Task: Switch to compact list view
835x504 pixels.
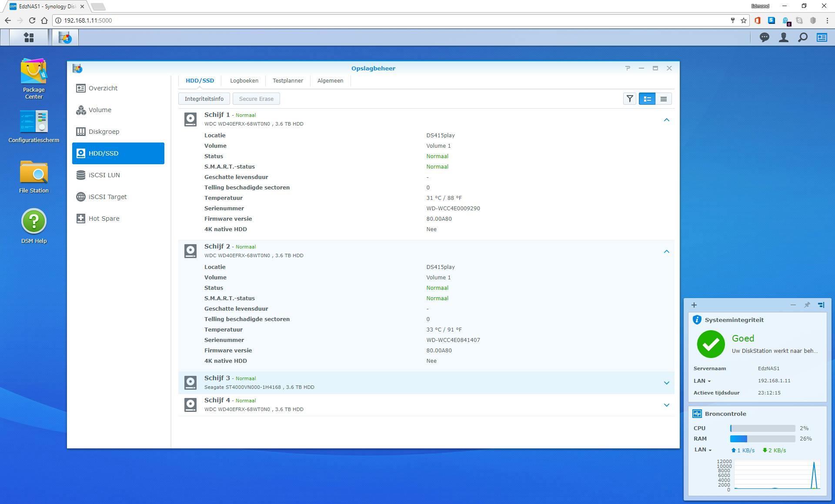Action: [x=663, y=99]
